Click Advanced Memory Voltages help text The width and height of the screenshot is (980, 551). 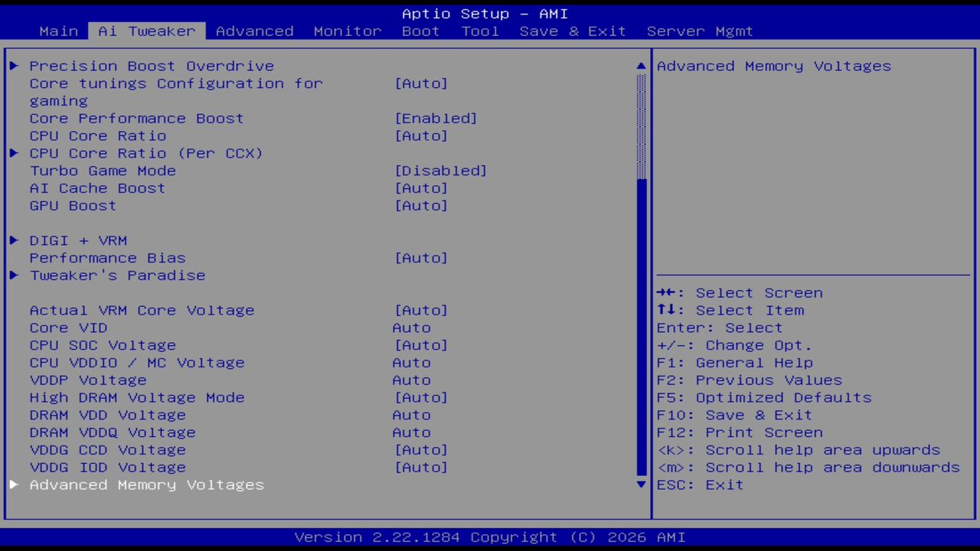[774, 66]
